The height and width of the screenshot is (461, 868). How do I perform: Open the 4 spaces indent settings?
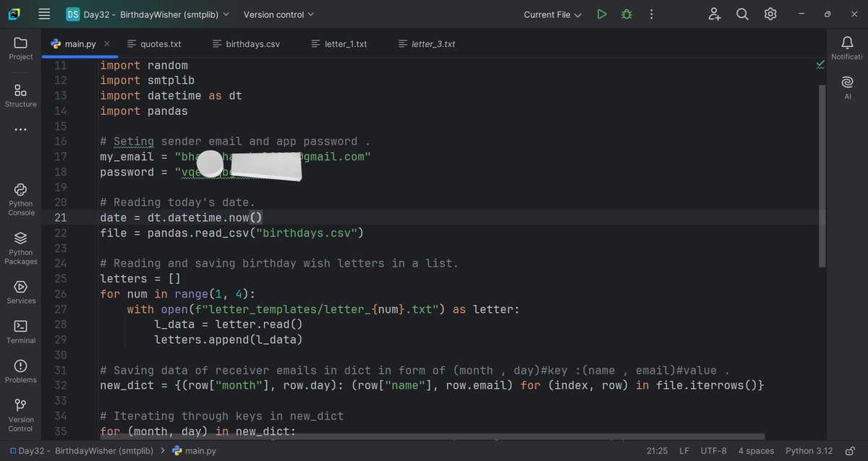[756, 451]
